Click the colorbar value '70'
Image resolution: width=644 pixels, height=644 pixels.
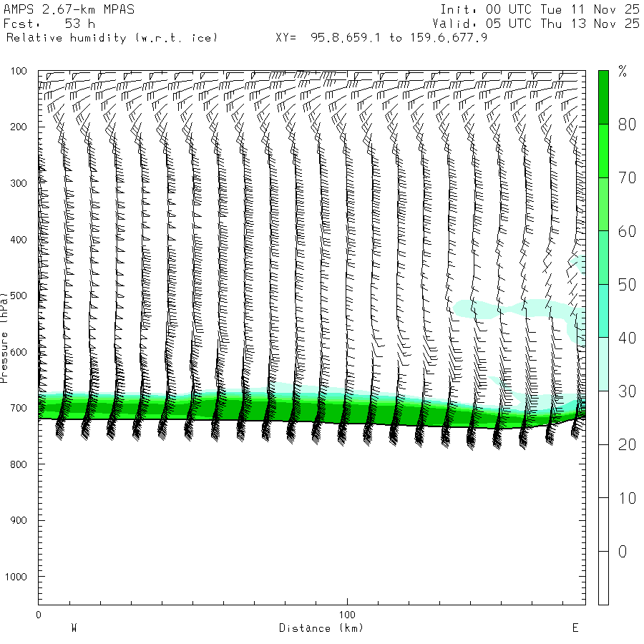tap(627, 178)
